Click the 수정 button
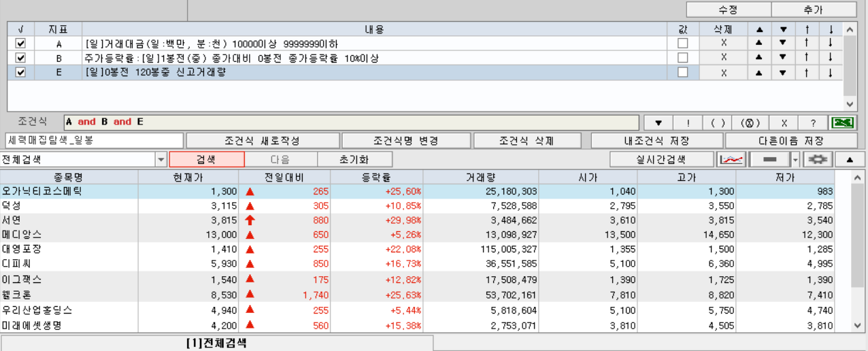Viewport: 868px width, 351px height. (x=729, y=10)
